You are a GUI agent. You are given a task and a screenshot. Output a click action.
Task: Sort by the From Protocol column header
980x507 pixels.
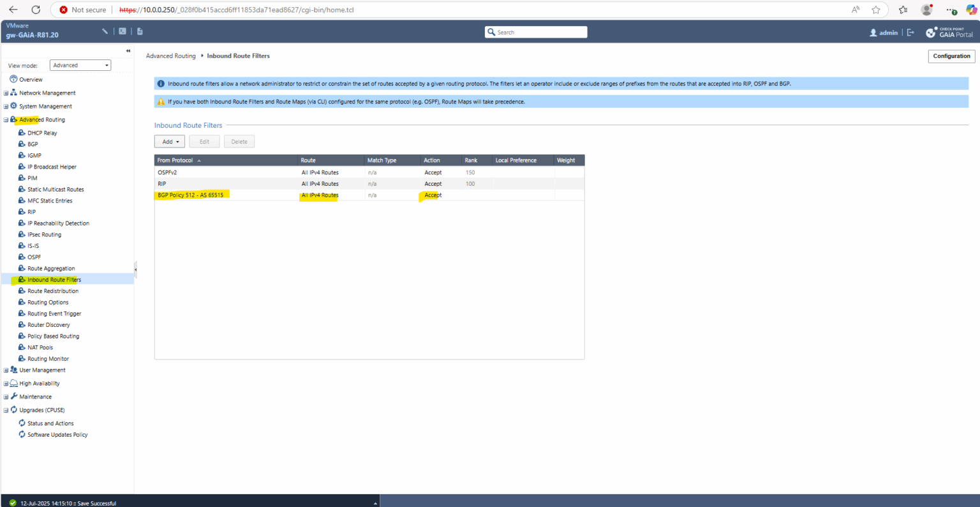[x=175, y=160]
